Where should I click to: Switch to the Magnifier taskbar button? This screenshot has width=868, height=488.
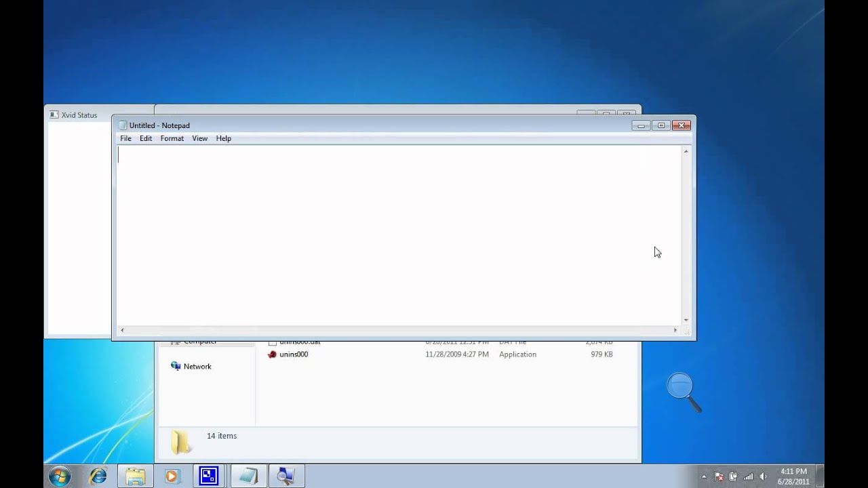[286, 476]
